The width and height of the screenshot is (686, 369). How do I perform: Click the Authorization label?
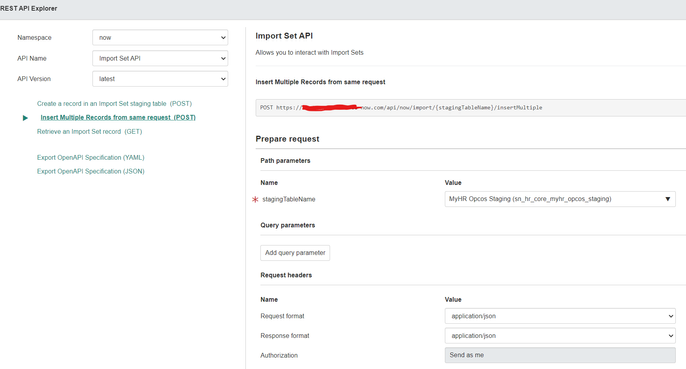coord(279,355)
